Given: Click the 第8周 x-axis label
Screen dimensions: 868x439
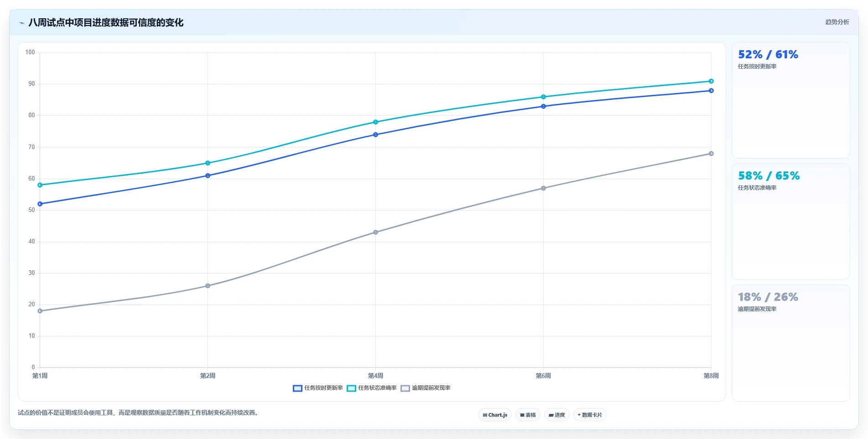Looking at the screenshot, I should pos(711,376).
